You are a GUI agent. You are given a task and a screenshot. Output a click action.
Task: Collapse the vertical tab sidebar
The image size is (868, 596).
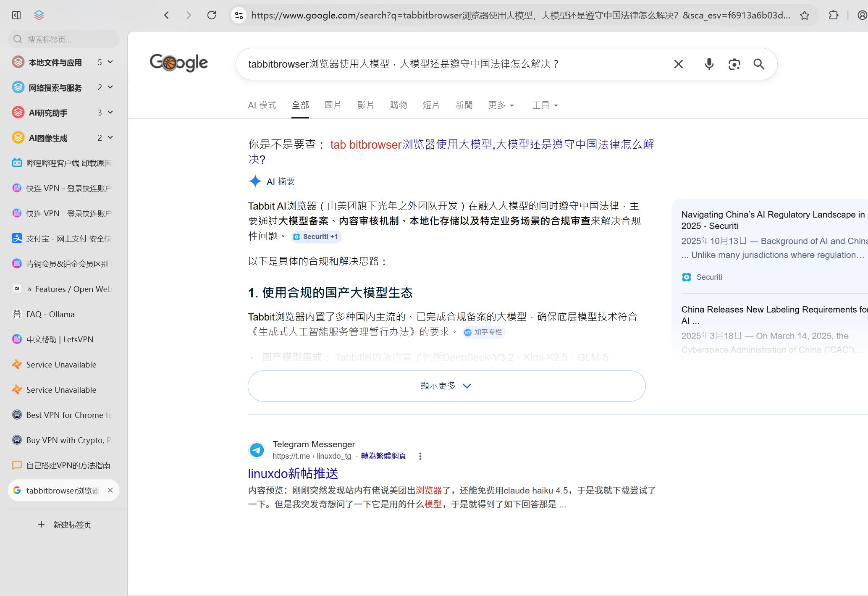16,15
